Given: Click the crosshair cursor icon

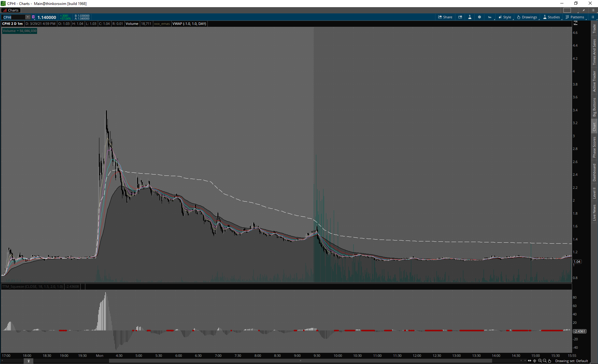Looking at the screenshot, I should [535, 361].
